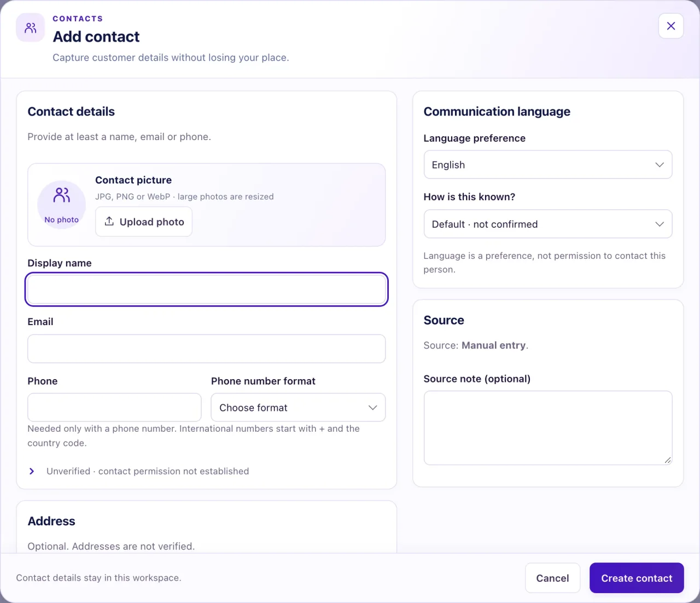Close the Add contact dialog
Image resolution: width=700 pixels, height=603 pixels.
pyautogui.click(x=671, y=26)
